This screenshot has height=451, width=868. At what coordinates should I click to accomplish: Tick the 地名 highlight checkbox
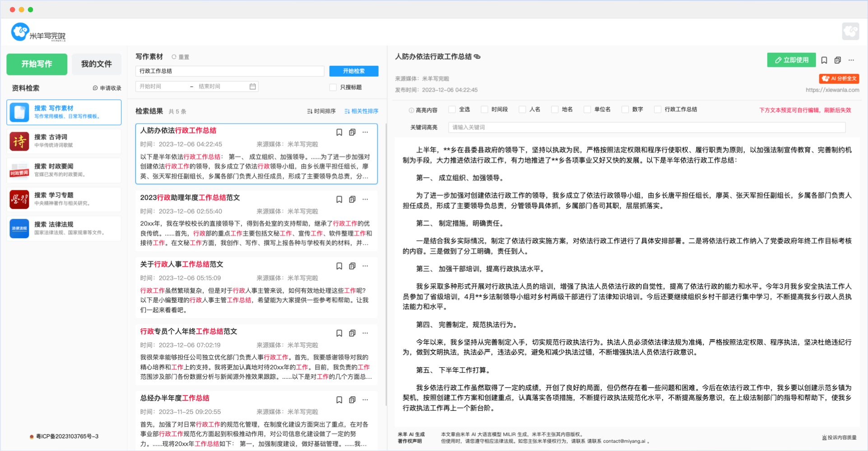(x=555, y=110)
